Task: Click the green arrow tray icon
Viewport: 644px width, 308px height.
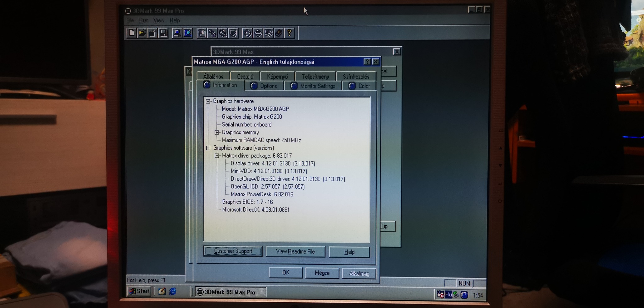Action: pos(456,294)
